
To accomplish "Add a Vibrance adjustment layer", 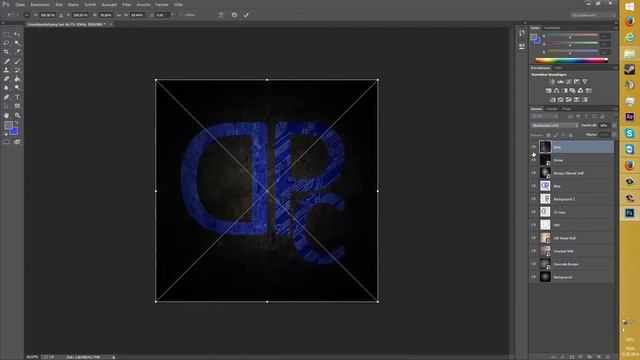I will [585, 82].
